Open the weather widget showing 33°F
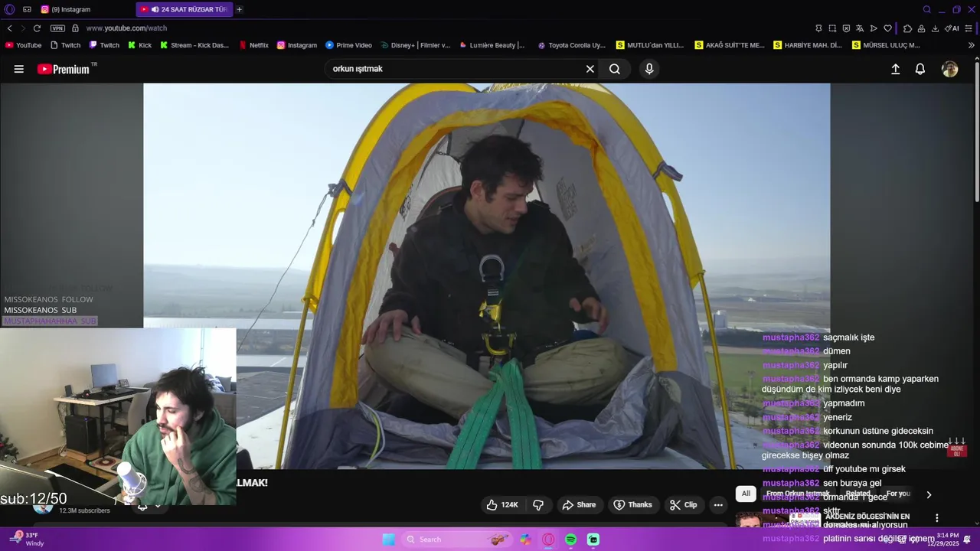Screen dimensions: 980x551 pos(28,540)
